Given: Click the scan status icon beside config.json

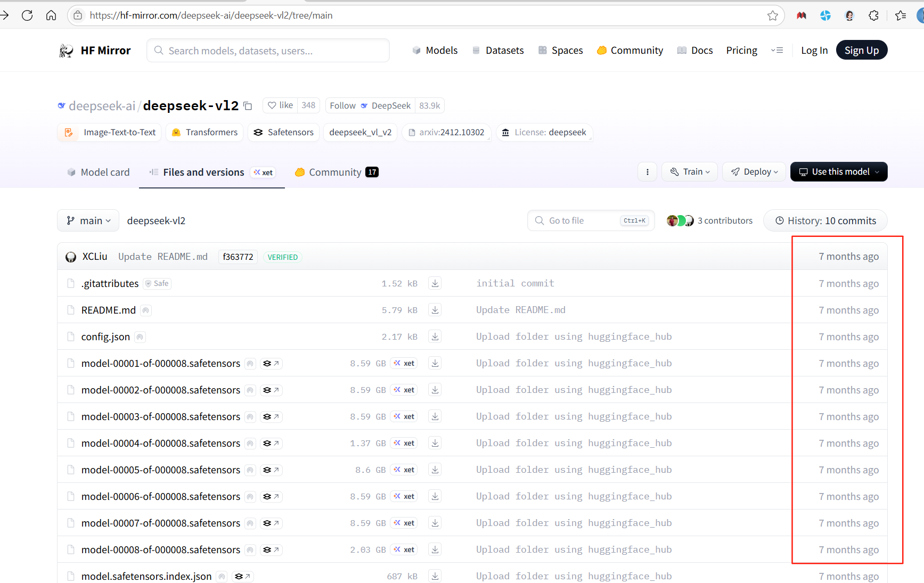Looking at the screenshot, I should pyautogui.click(x=140, y=337).
